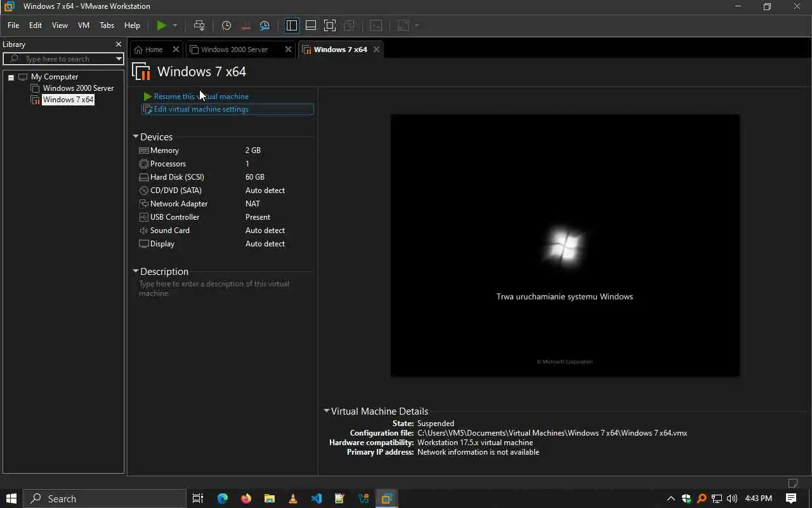Image resolution: width=812 pixels, height=508 pixels.
Task: Select Windows 7 x64 in Library tree
Action: pyautogui.click(x=68, y=100)
